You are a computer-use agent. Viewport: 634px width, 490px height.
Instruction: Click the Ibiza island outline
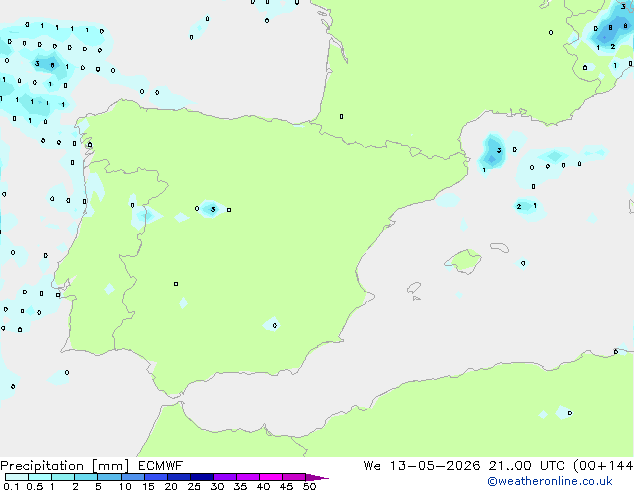[x=414, y=288]
